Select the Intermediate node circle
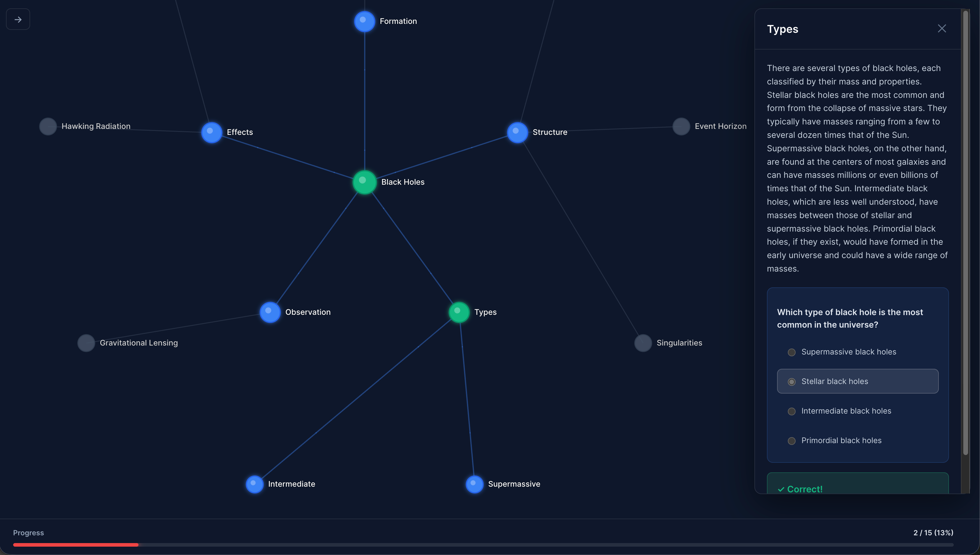The width and height of the screenshot is (980, 555). 255,484
